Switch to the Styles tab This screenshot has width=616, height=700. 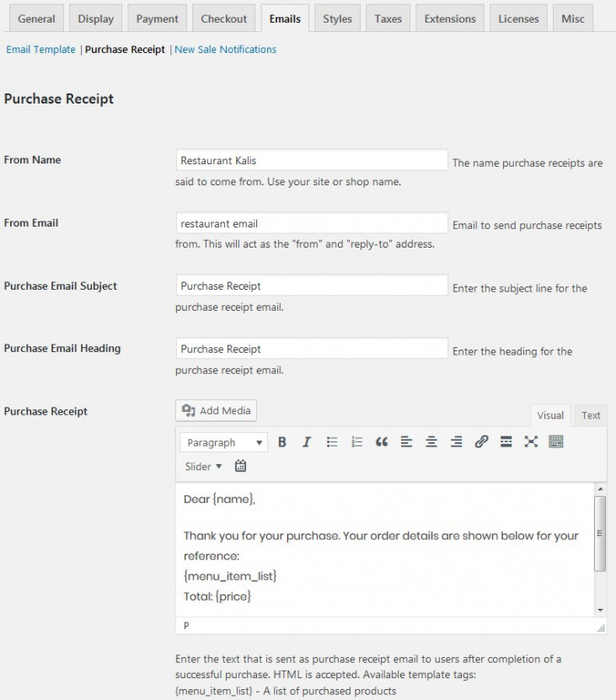point(337,18)
